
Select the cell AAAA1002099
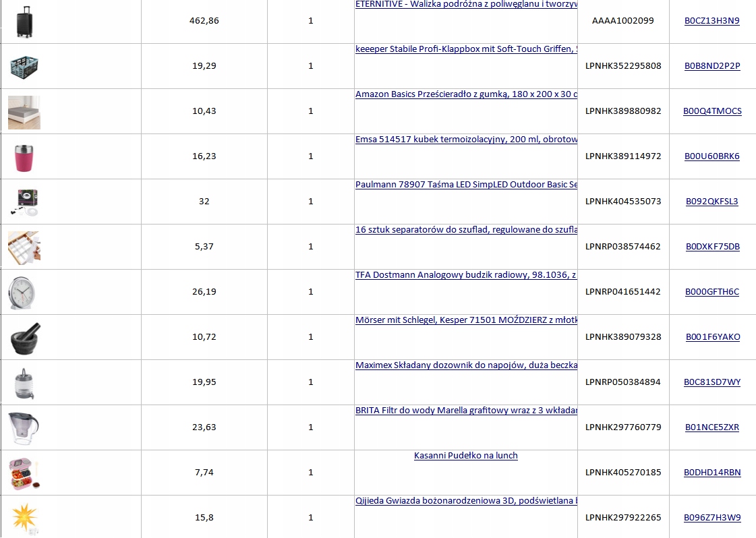pos(623,21)
